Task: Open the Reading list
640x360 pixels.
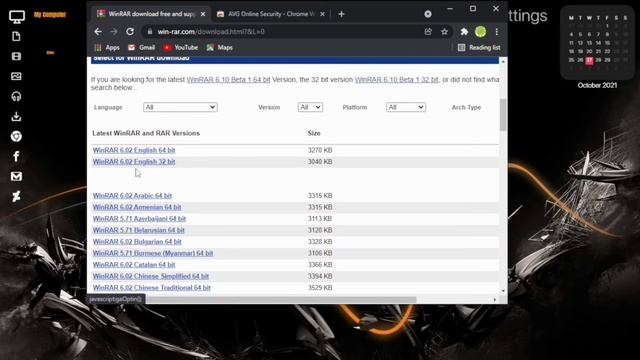Action: (x=479, y=47)
